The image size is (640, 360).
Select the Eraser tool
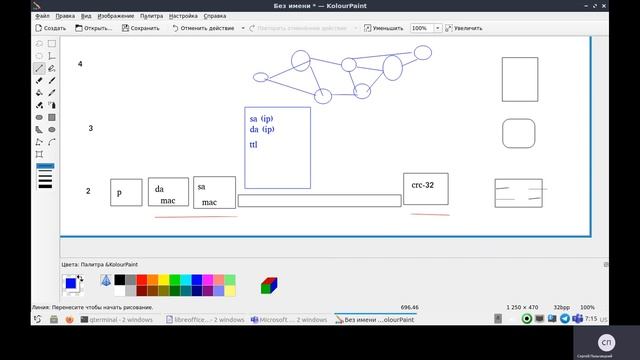pyautogui.click(x=39, y=80)
